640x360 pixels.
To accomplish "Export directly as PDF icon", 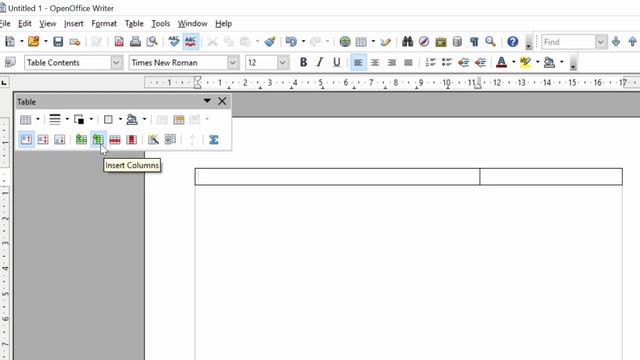I will click(119, 42).
